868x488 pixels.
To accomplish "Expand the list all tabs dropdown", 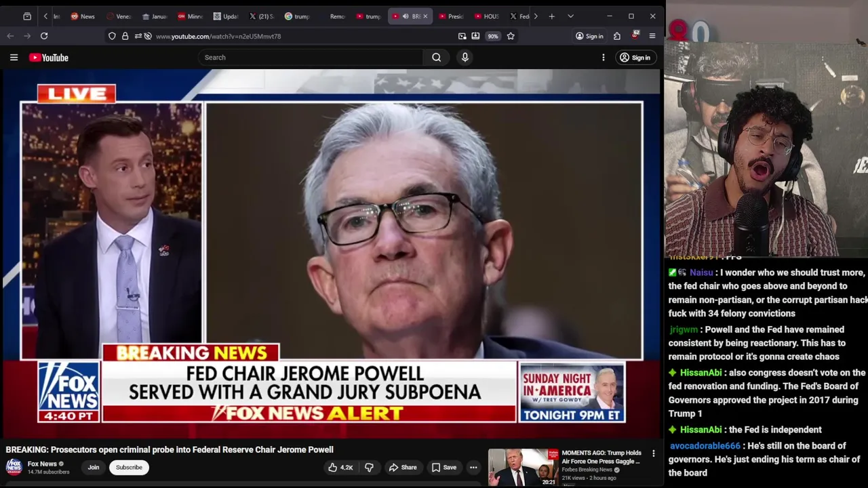I will pos(570,16).
